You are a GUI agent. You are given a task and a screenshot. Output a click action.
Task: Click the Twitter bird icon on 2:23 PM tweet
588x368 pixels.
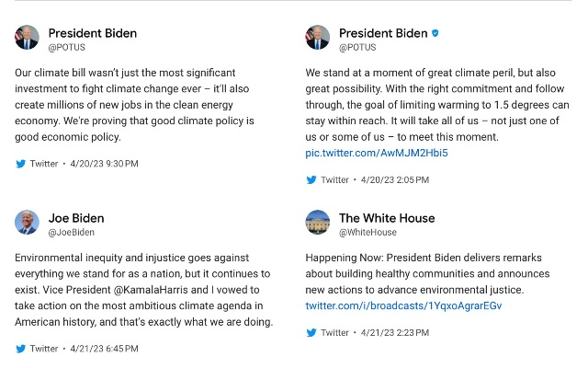point(311,333)
